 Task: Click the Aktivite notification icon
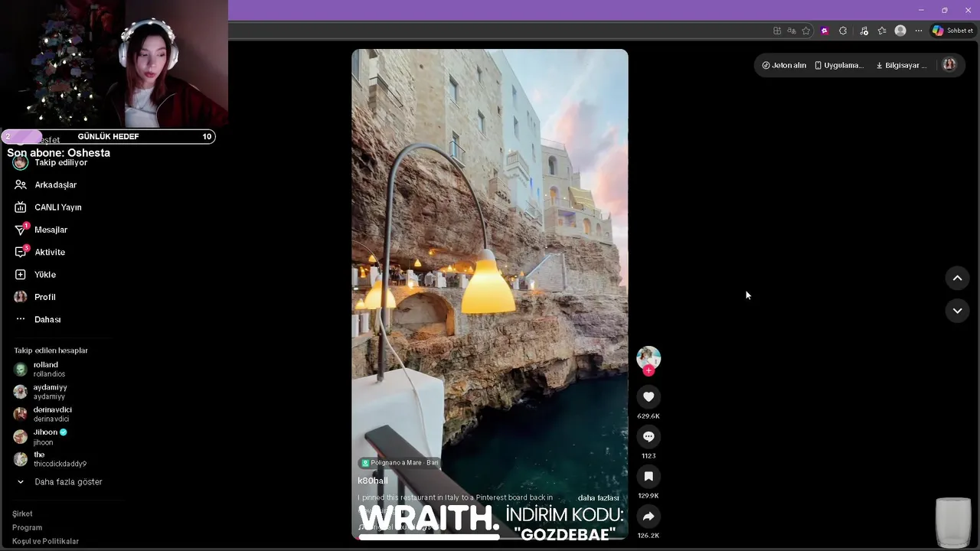(x=21, y=252)
